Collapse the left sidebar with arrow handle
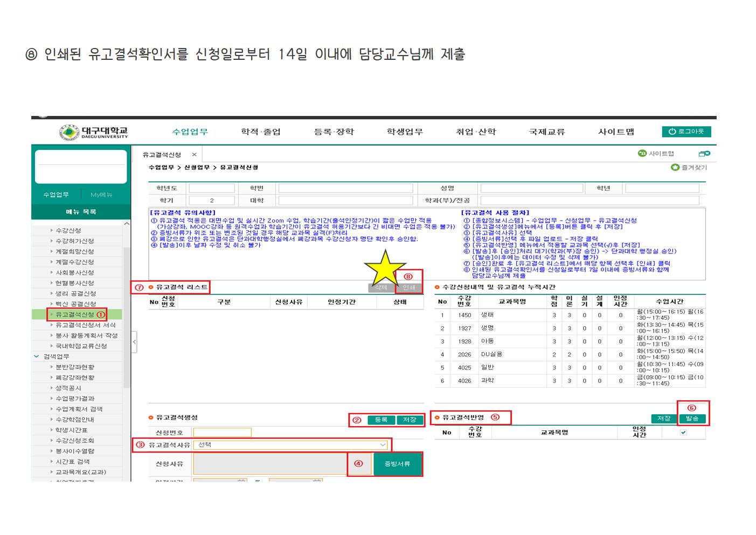Image resolution: width=756 pixels, height=535 pixels. (x=134, y=342)
